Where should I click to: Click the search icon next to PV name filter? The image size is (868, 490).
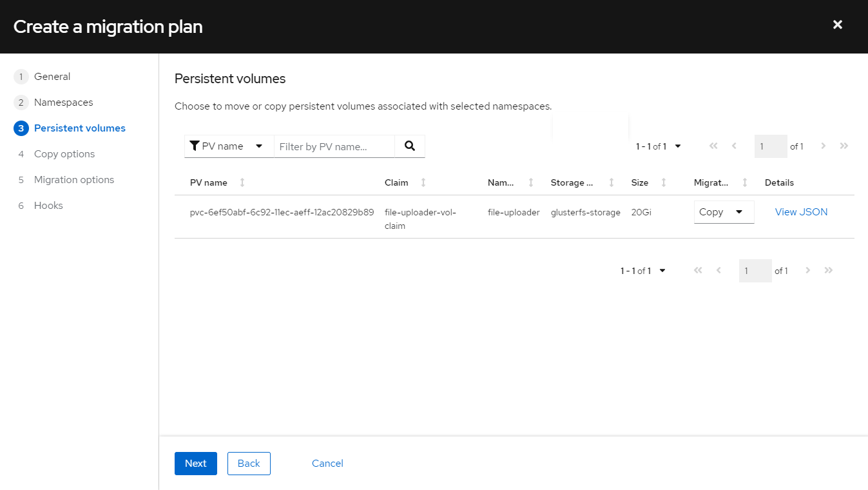pyautogui.click(x=410, y=146)
